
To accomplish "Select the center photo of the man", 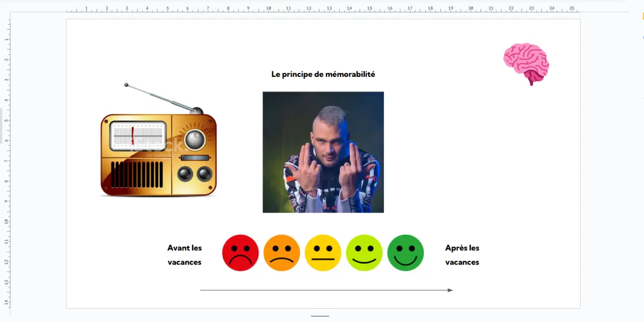I will [323, 152].
